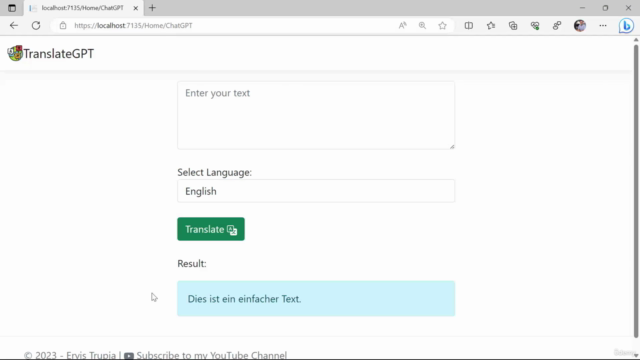640x360 pixels.
Task: Click the Result: label
Action: click(192, 264)
